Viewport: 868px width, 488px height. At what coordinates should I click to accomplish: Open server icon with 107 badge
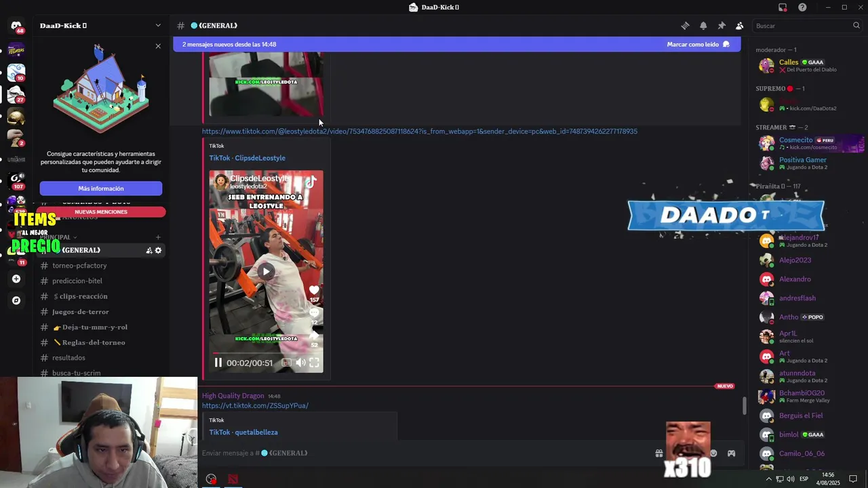tap(16, 180)
